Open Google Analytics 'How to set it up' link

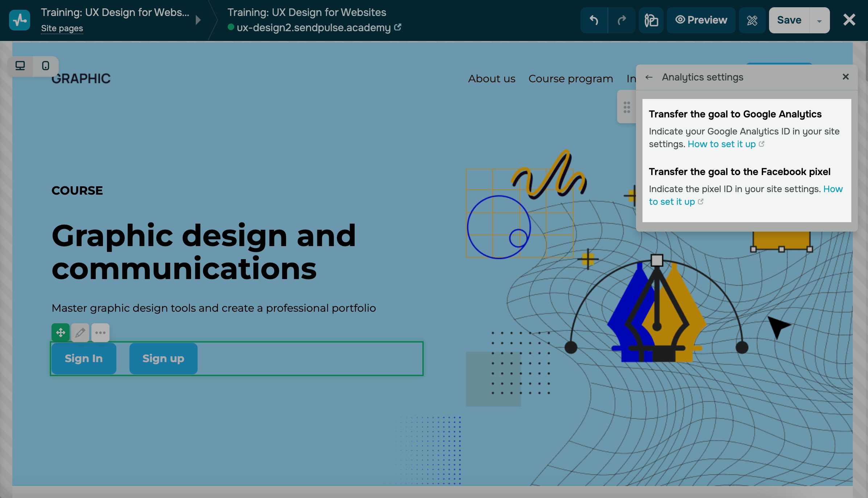[722, 144]
